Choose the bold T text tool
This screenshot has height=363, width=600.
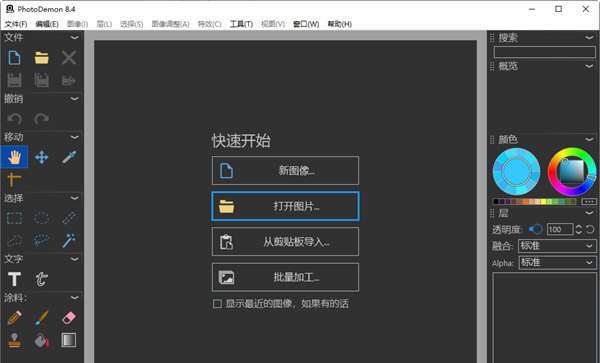[x=15, y=279]
